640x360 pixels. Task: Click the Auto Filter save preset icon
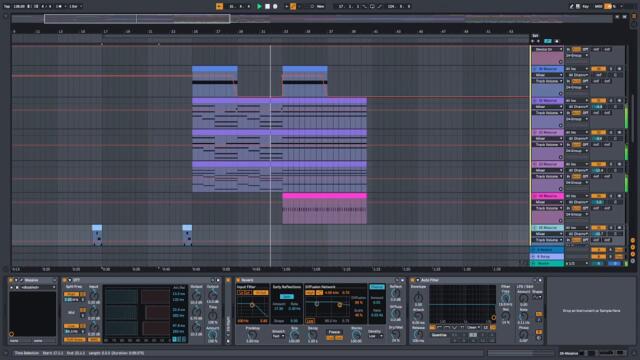pos(540,280)
